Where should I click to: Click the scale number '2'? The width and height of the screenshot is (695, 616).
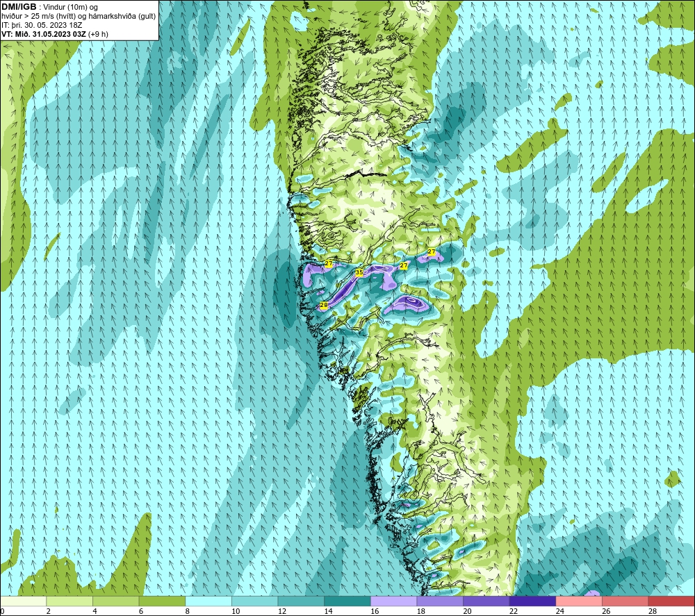coord(49,611)
